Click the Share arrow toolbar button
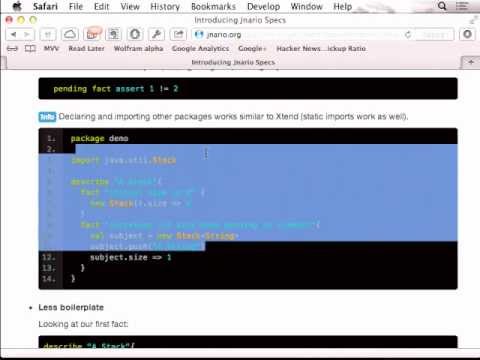The width and height of the screenshot is (480, 360). coord(178,34)
